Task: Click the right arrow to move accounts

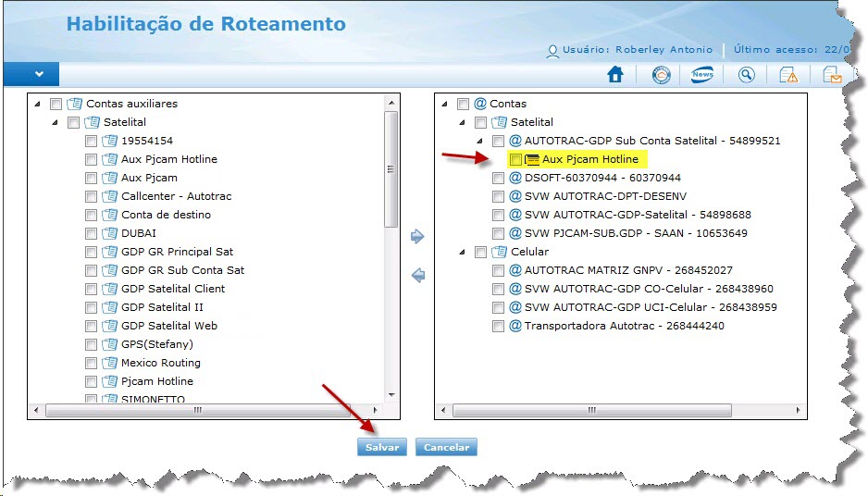Action: click(x=417, y=237)
